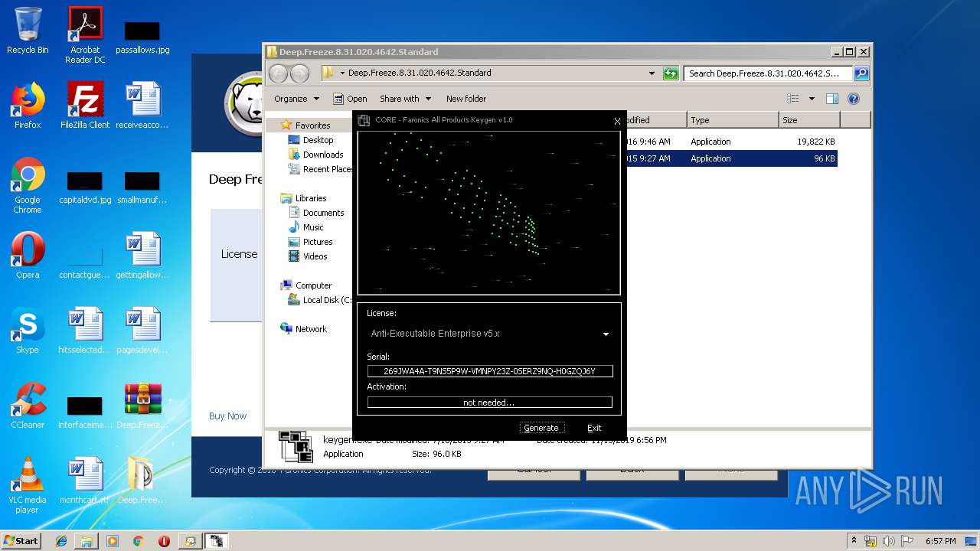
Task: Open Pictures library in navigation pane
Action: coord(318,242)
